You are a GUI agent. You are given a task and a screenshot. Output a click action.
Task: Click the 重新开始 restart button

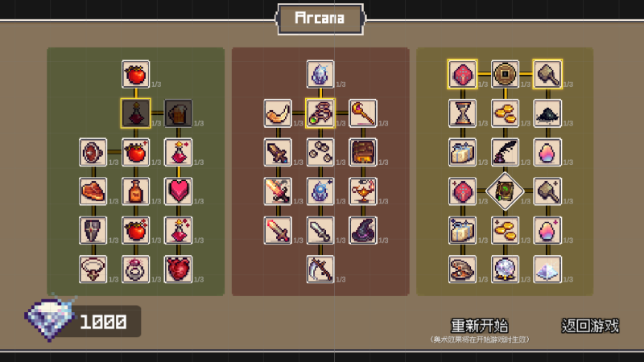[479, 326]
